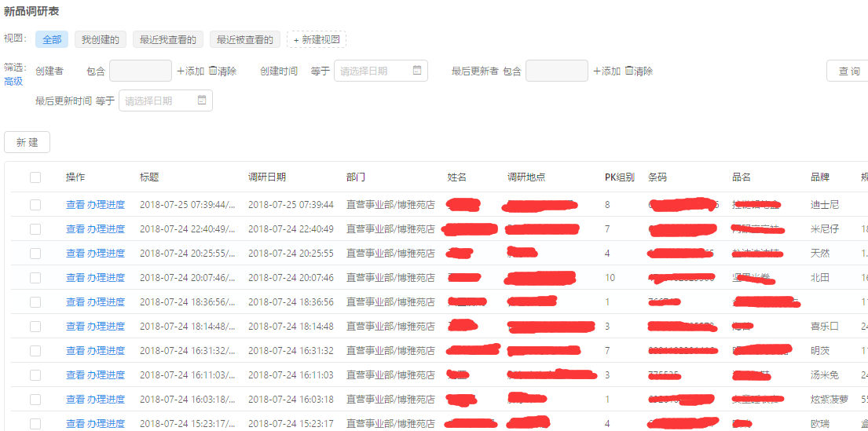Image resolution: width=868 pixels, height=431 pixels.
Task: Click brand cell 迪士尼
Action: pos(825,205)
